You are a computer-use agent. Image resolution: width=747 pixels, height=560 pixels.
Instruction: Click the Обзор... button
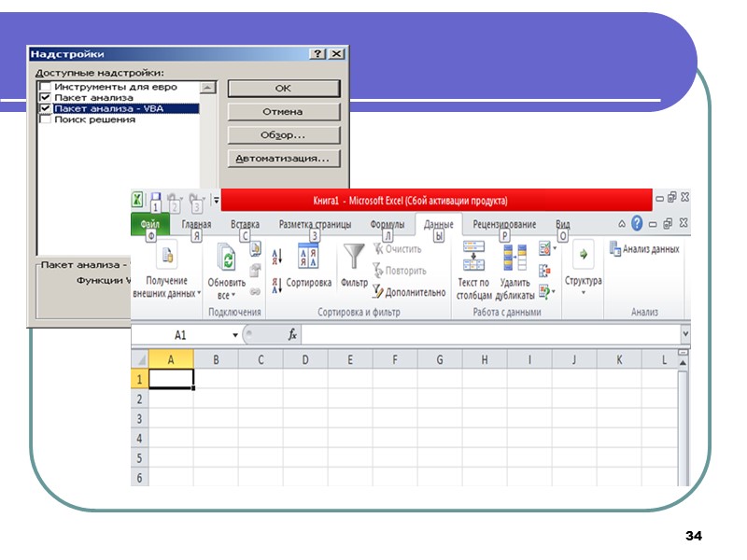(x=284, y=135)
